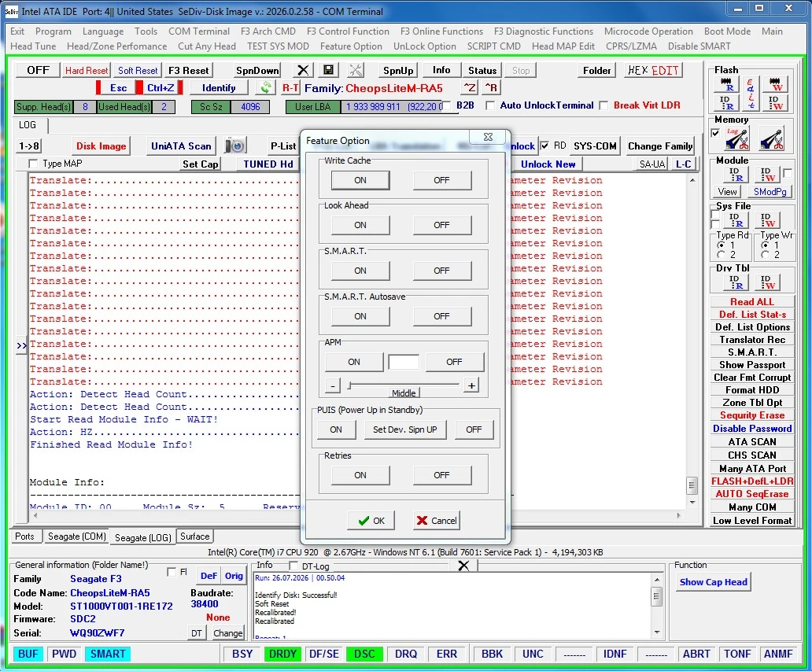
Task: Click the Sys File ID write icon
Action: click(767, 220)
